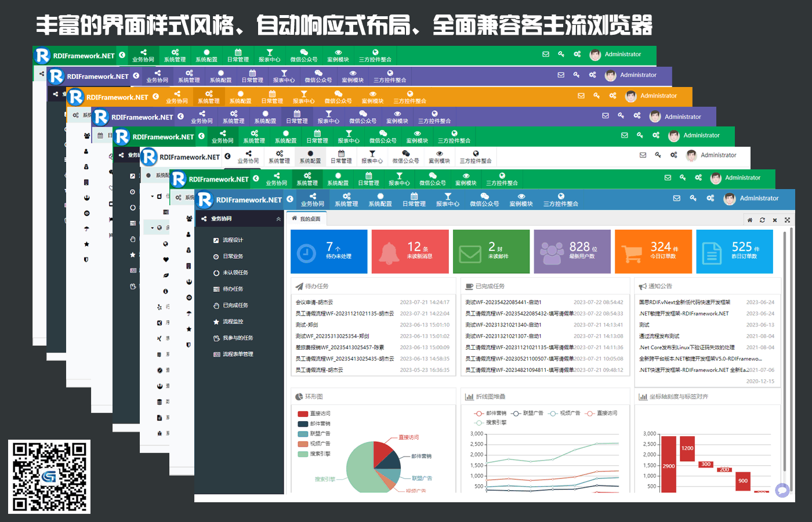The height and width of the screenshot is (522, 812).
Task: Open the mail envelope icon in the blue header
Action: click(676, 198)
